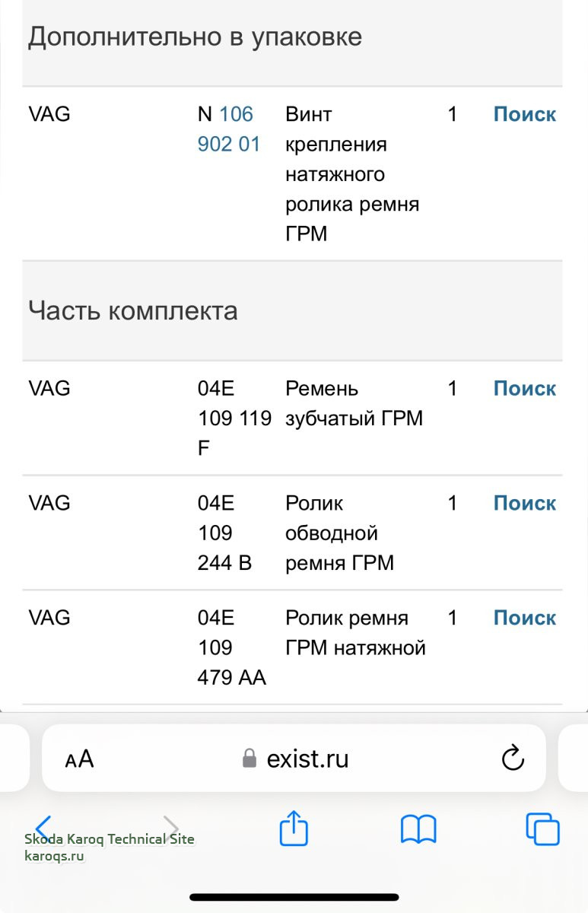Tap the home indicator bar
Screen dimensions: 588x913
coord(294,897)
